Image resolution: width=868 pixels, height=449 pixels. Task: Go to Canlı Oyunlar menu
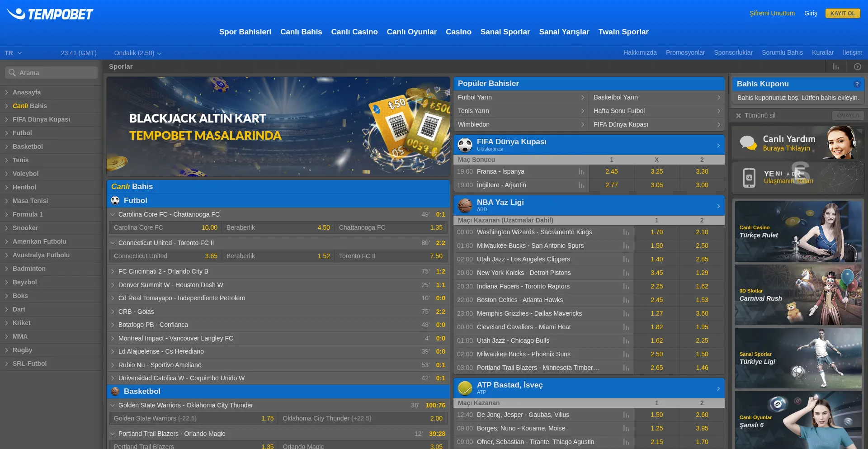(x=412, y=32)
